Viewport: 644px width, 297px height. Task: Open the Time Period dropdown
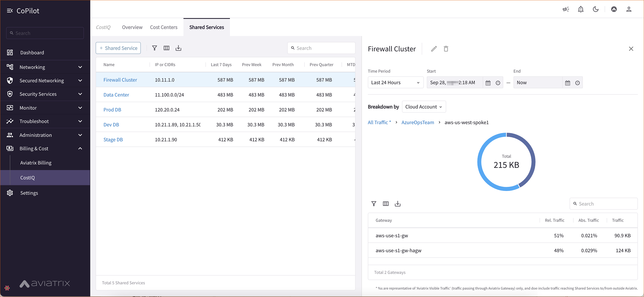tap(395, 83)
